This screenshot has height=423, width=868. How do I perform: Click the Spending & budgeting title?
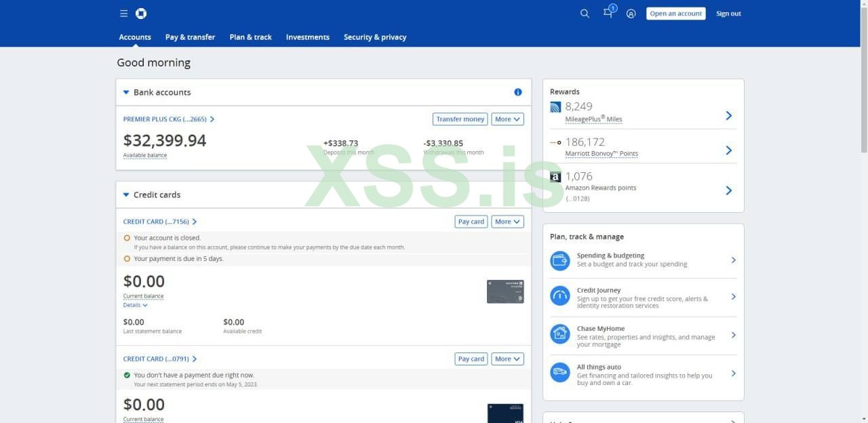(611, 256)
